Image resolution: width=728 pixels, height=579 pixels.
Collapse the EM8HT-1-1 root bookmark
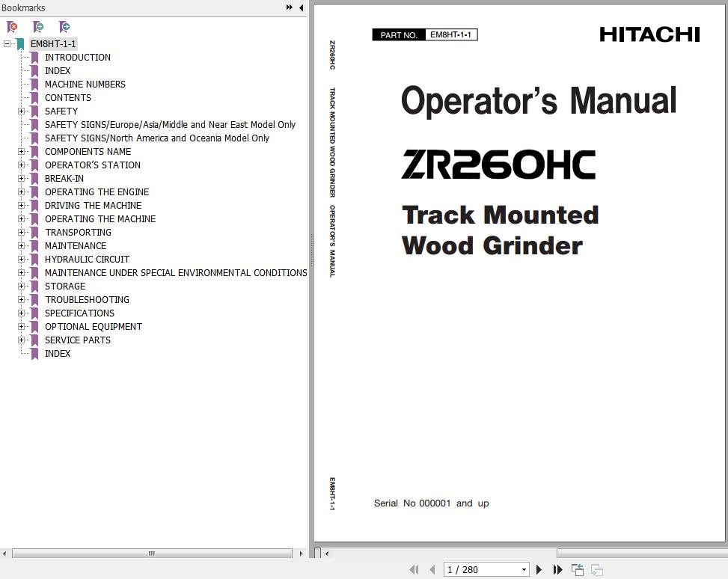(x=7, y=43)
